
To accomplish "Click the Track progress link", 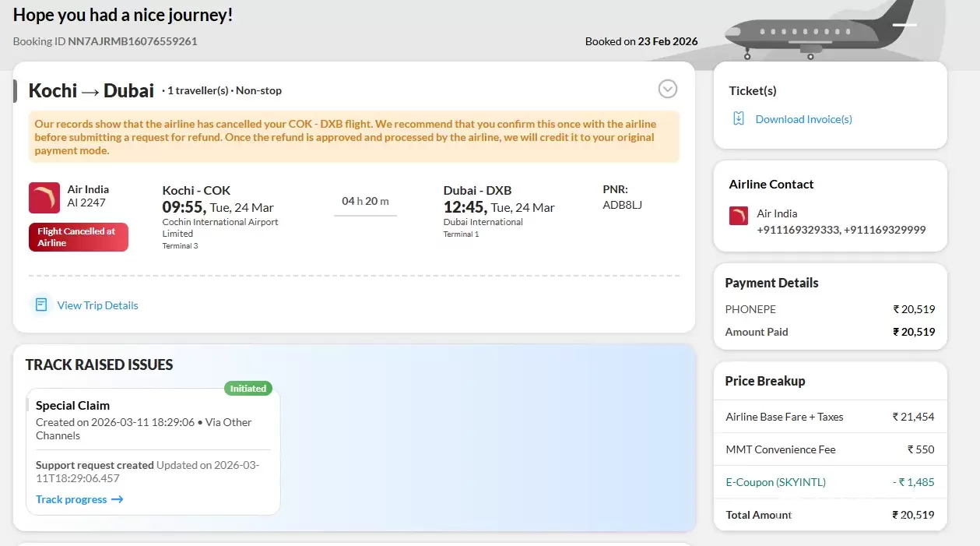I will click(72, 499).
